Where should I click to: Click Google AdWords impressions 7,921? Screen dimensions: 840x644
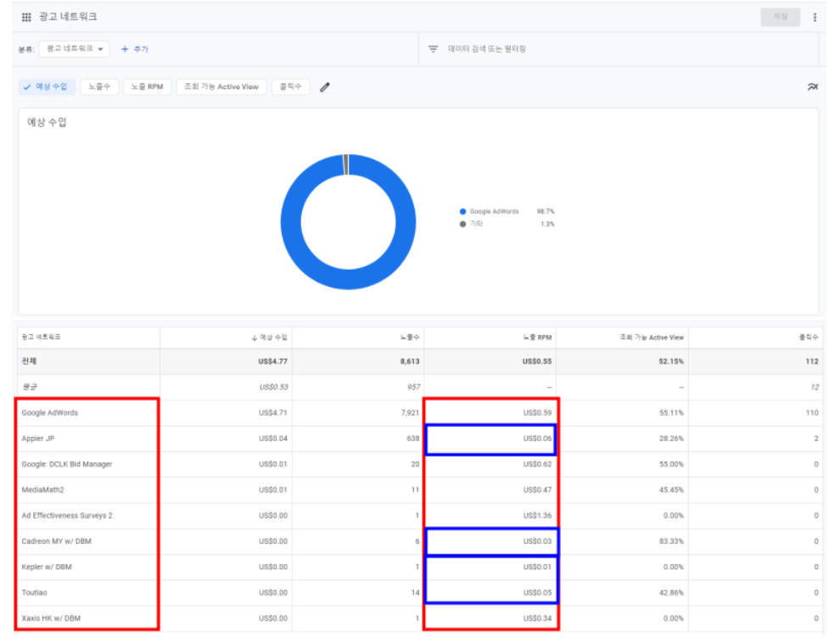pyautogui.click(x=411, y=412)
